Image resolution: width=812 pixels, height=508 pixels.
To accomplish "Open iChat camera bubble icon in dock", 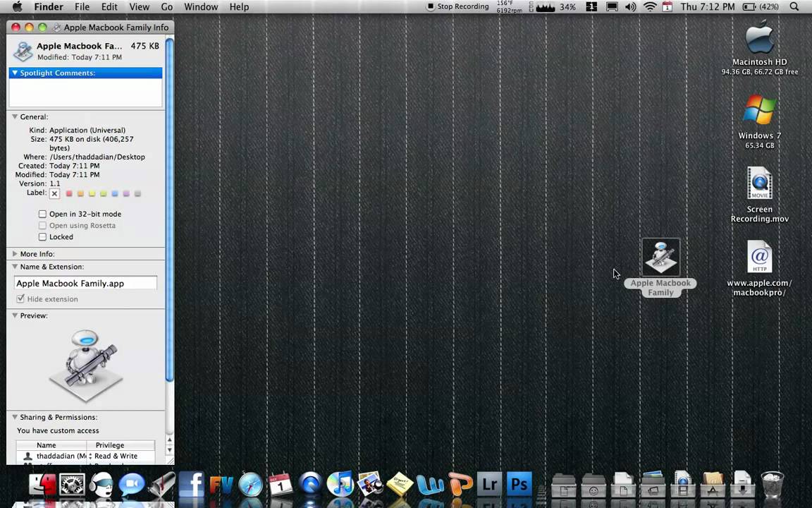I will pyautogui.click(x=132, y=485).
